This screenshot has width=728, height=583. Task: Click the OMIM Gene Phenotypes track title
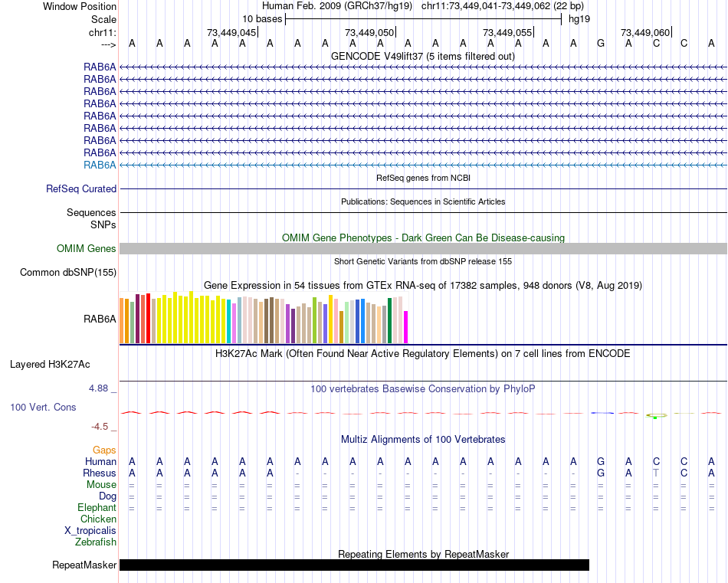[x=424, y=237]
